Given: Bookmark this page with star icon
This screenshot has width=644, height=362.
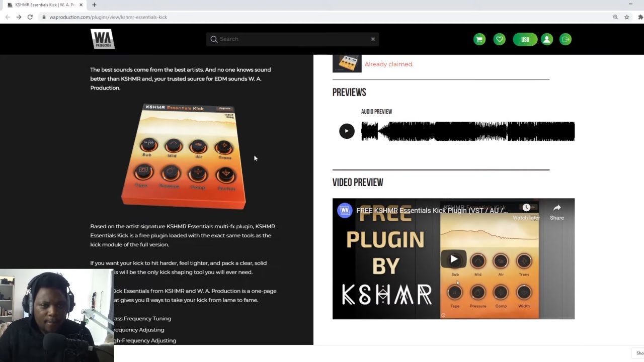Looking at the screenshot, I should coord(627,17).
